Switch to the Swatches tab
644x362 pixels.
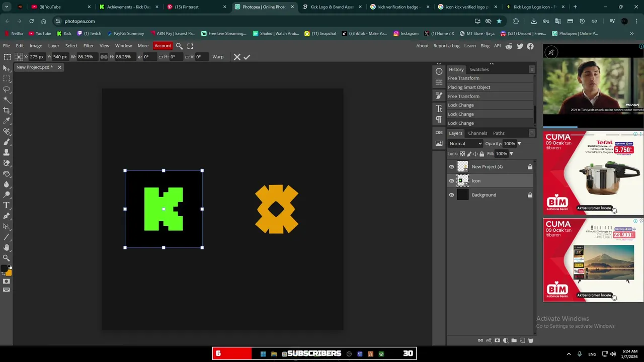pyautogui.click(x=479, y=69)
